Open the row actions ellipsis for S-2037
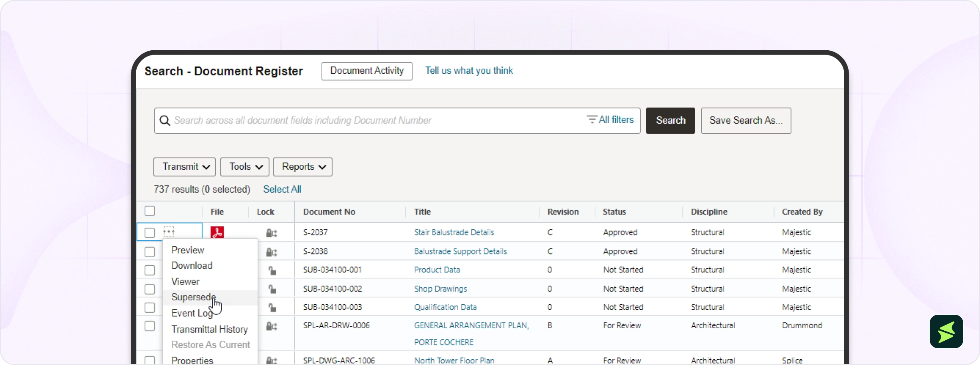Screen dimensions: 980x365 (x=169, y=231)
